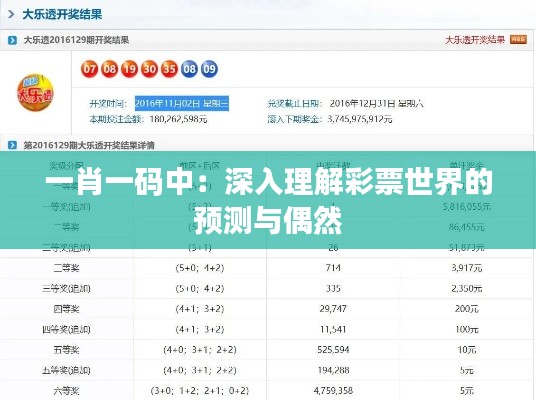The width and height of the screenshot is (536, 400).
Task: Click the 滚入下期奖金 label
Action: [x=295, y=119]
